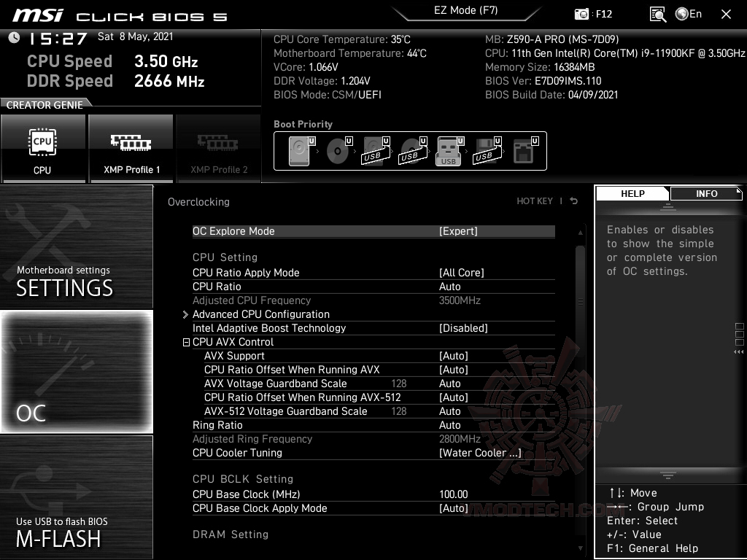Expand Advanced CPU Configuration

(x=186, y=314)
